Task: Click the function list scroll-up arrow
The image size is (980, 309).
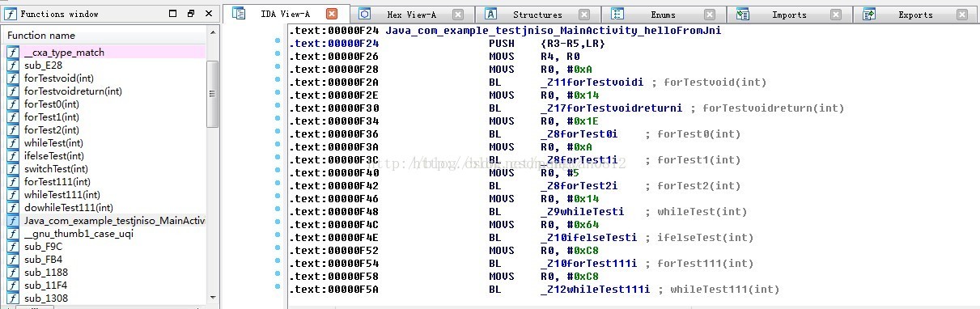Action: [x=213, y=33]
